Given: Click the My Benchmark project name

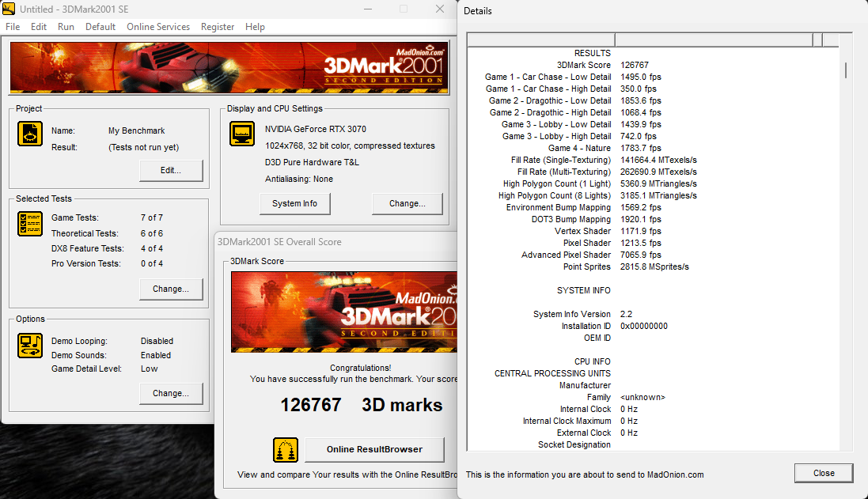Looking at the screenshot, I should point(137,130).
